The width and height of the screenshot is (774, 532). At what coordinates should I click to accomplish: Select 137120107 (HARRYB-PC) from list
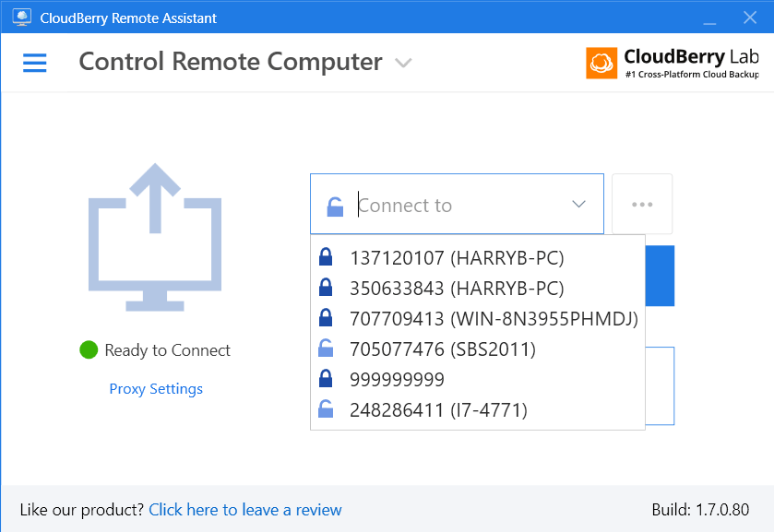[x=457, y=258]
